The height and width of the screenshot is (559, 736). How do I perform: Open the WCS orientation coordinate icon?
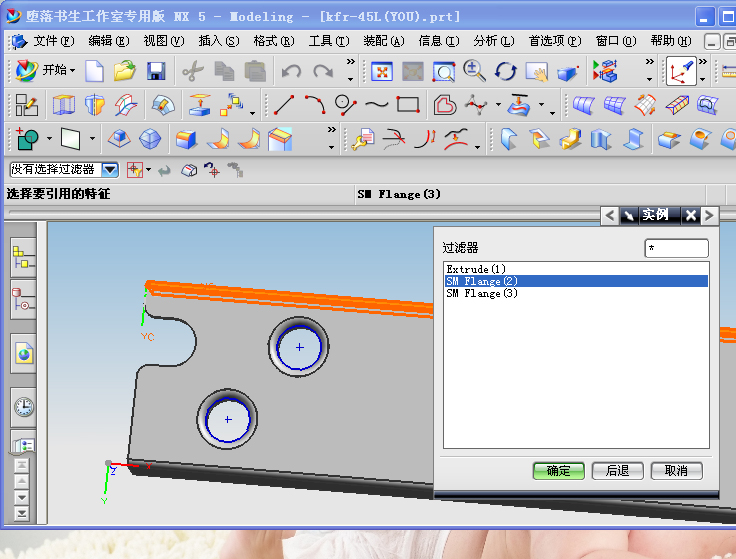(681, 71)
